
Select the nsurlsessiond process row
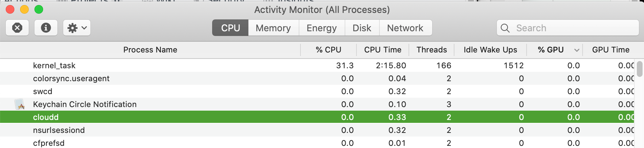tap(317, 130)
